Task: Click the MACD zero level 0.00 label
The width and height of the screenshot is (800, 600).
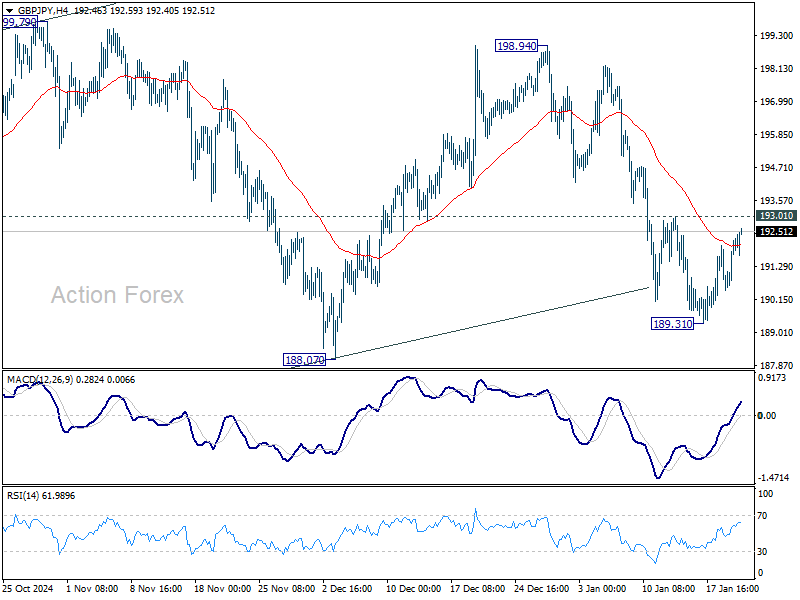Action: [767, 415]
